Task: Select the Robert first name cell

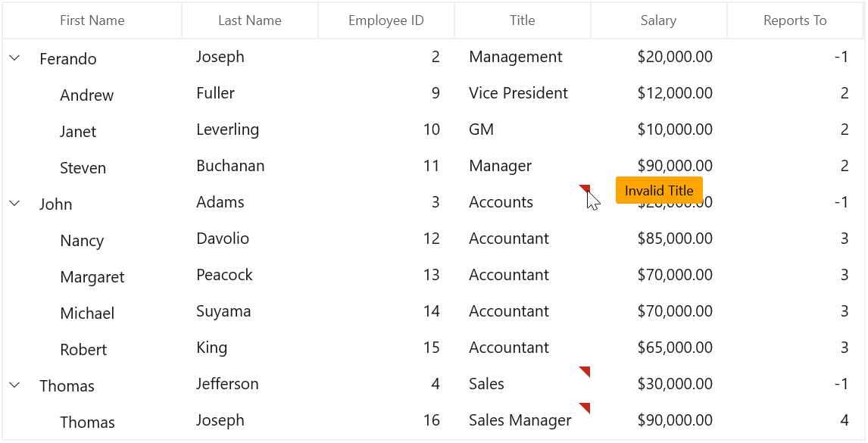Action: (x=92, y=348)
